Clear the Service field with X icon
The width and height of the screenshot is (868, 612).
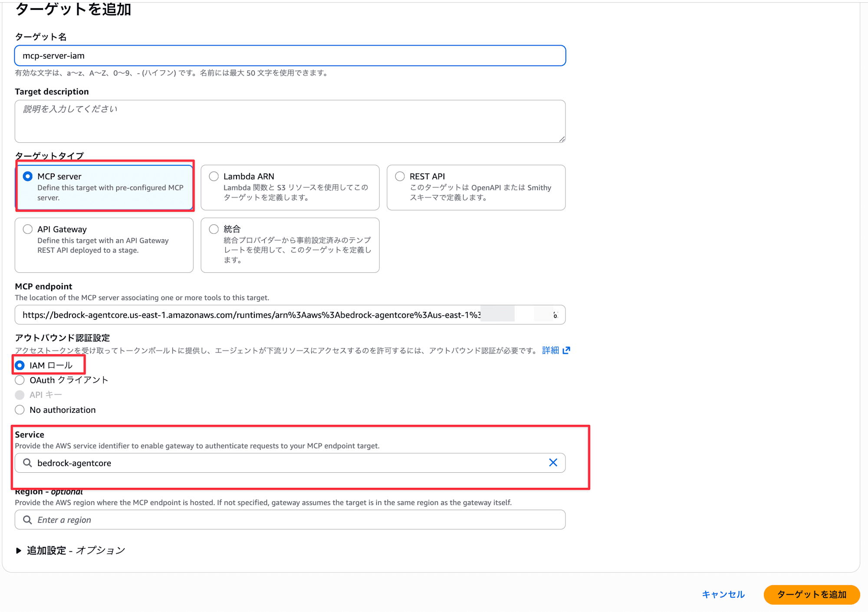(552, 463)
